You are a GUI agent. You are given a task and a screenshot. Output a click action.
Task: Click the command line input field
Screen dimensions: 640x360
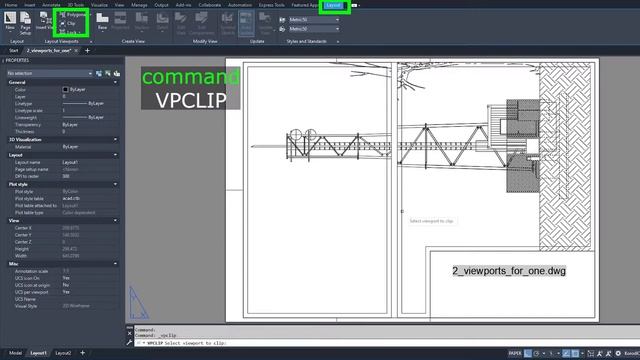(386, 343)
